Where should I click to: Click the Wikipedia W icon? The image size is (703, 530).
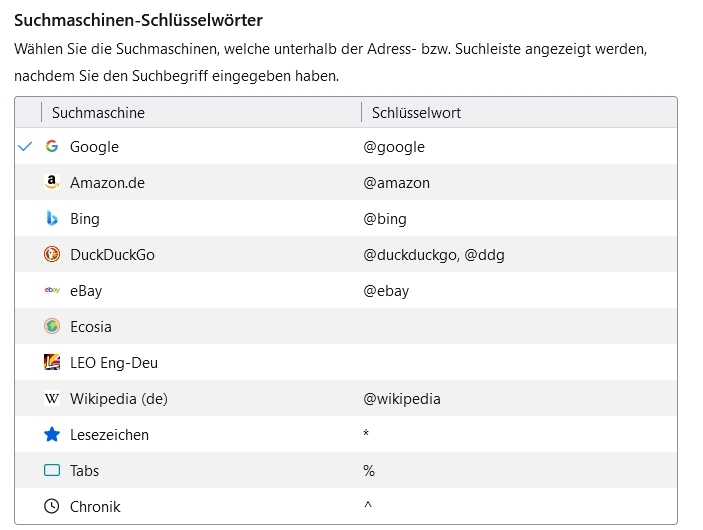52,399
